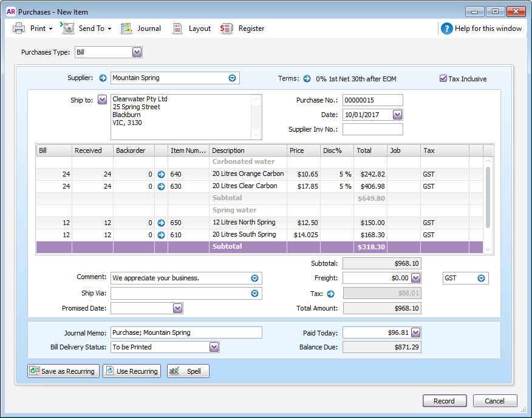The height and width of the screenshot is (418, 532).
Task: Toggle the Tax Inclusive checkbox
Action: pos(443,79)
